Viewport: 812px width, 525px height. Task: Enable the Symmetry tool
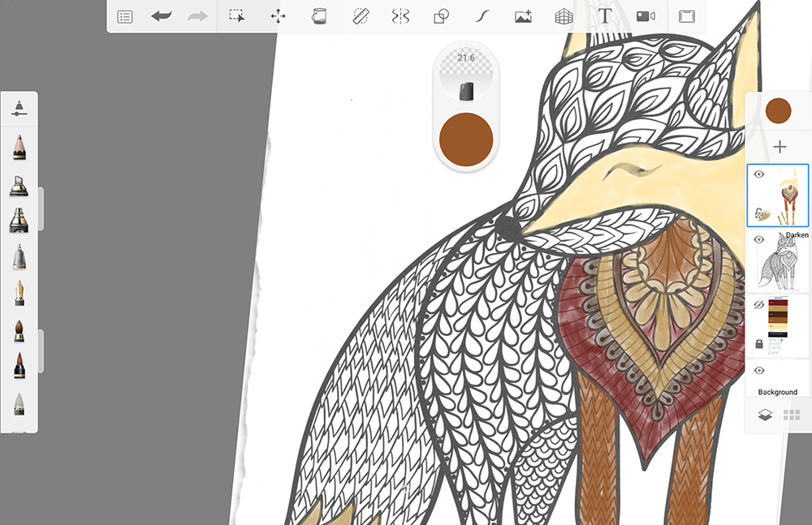(x=400, y=16)
